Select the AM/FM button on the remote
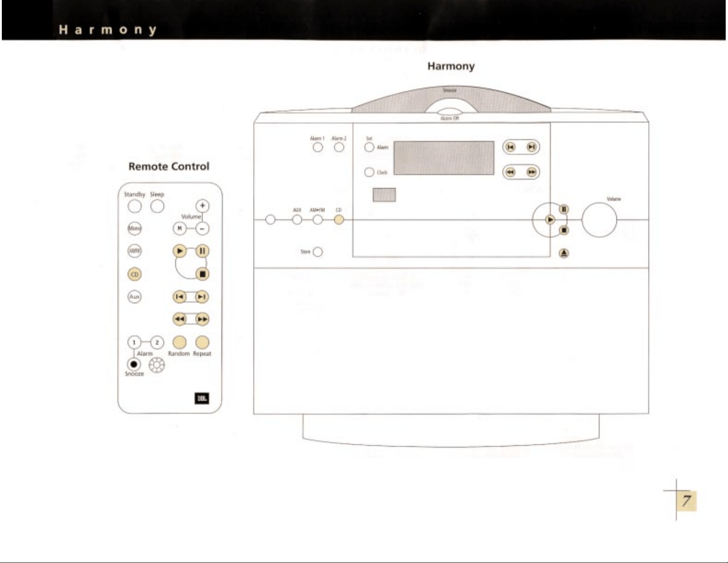 click(135, 251)
